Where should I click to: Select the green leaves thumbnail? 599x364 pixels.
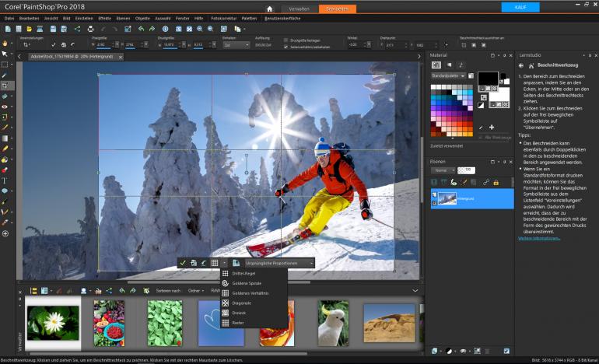[165, 323]
